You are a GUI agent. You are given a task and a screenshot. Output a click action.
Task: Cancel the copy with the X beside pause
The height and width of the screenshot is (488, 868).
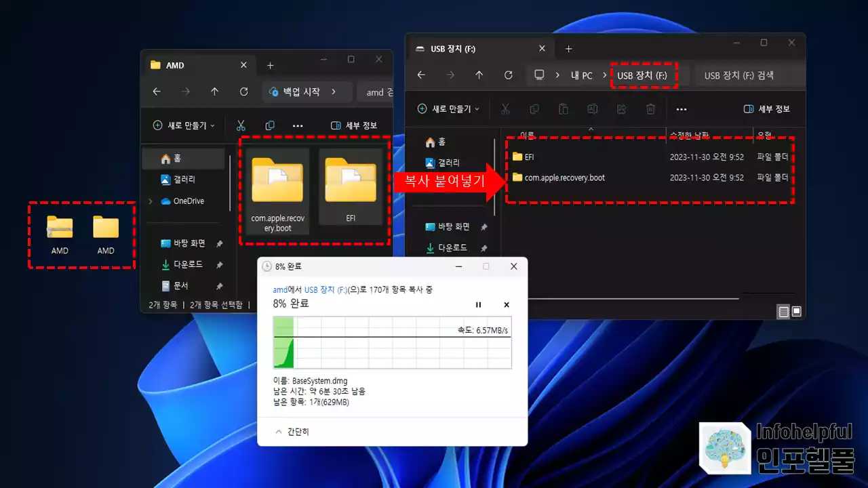tap(506, 305)
